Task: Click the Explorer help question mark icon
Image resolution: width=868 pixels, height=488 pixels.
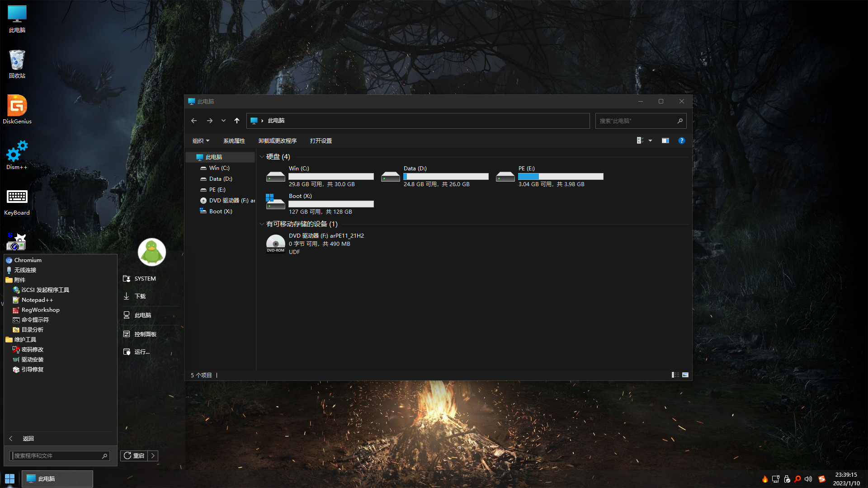Action: pyautogui.click(x=682, y=141)
